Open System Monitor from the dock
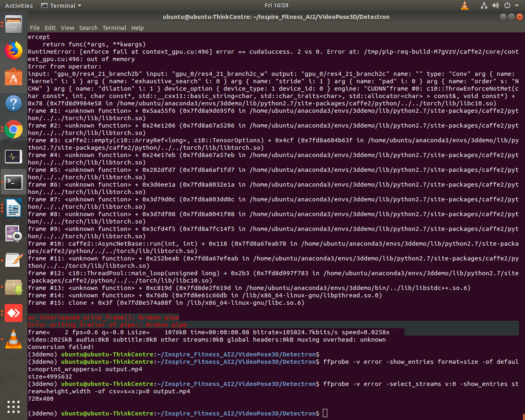The height and width of the screenshot is (420, 525). click(14, 156)
